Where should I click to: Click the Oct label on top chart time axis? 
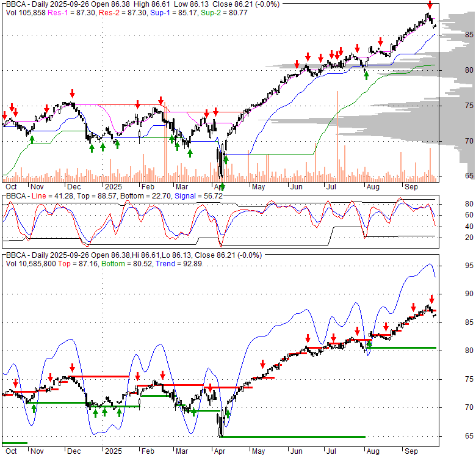[11, 186]
